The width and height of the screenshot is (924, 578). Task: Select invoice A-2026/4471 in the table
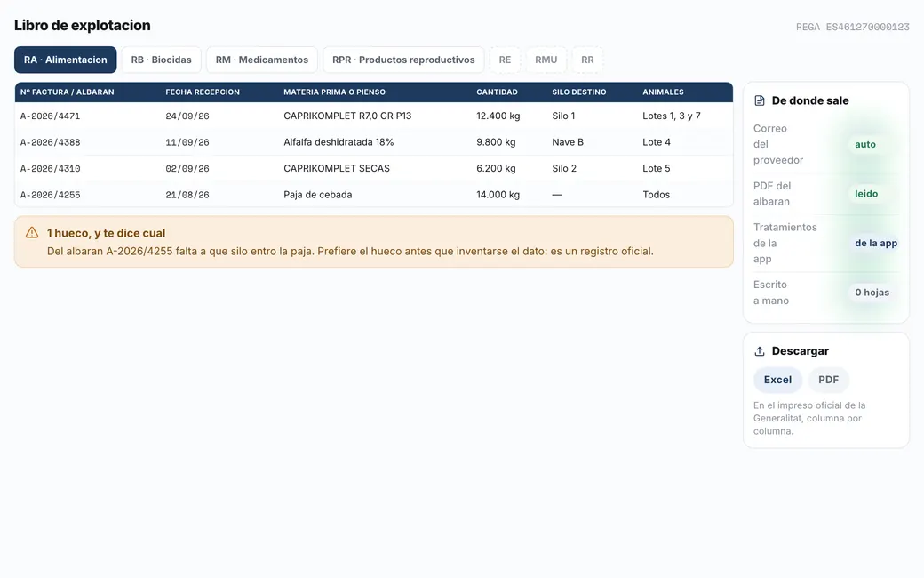[x=50, y=116]
